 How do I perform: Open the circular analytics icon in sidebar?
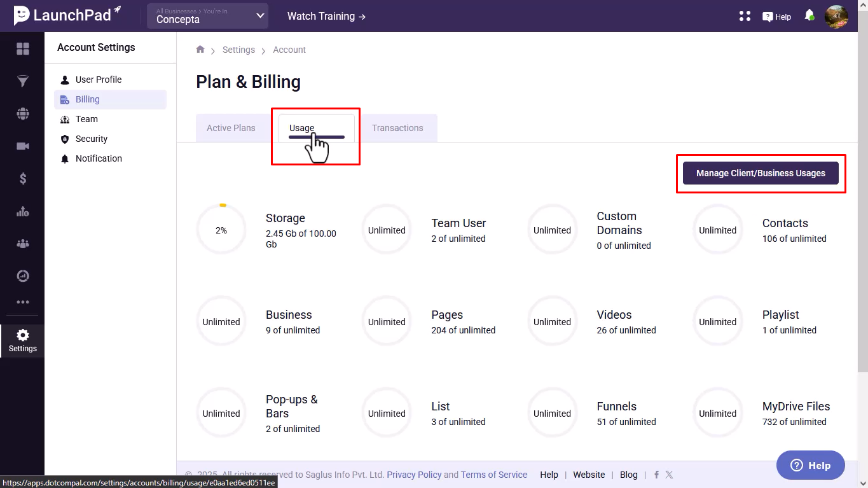23,276
